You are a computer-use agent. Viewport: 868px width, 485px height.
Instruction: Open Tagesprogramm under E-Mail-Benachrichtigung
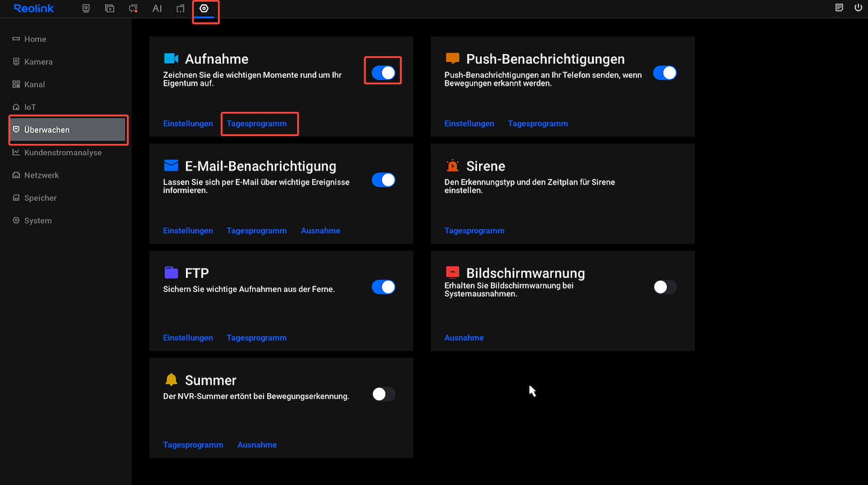[x=257, y=231]
